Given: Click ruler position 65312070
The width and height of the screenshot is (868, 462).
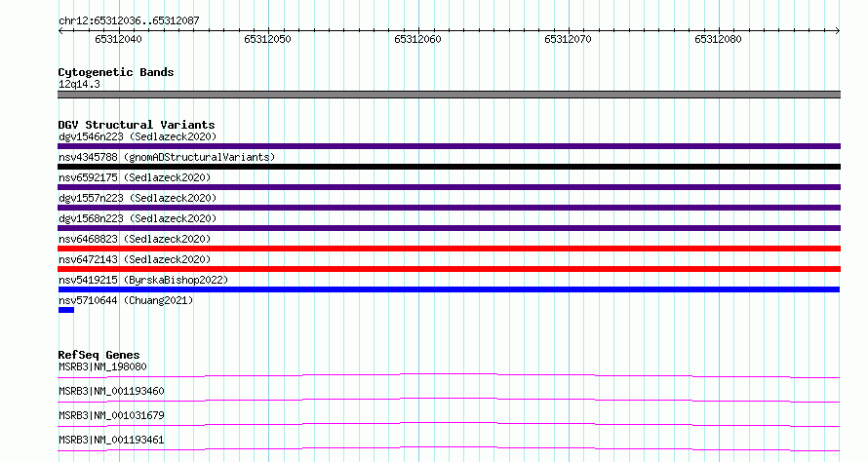Looking at the screenshot, I should [568, 39].
